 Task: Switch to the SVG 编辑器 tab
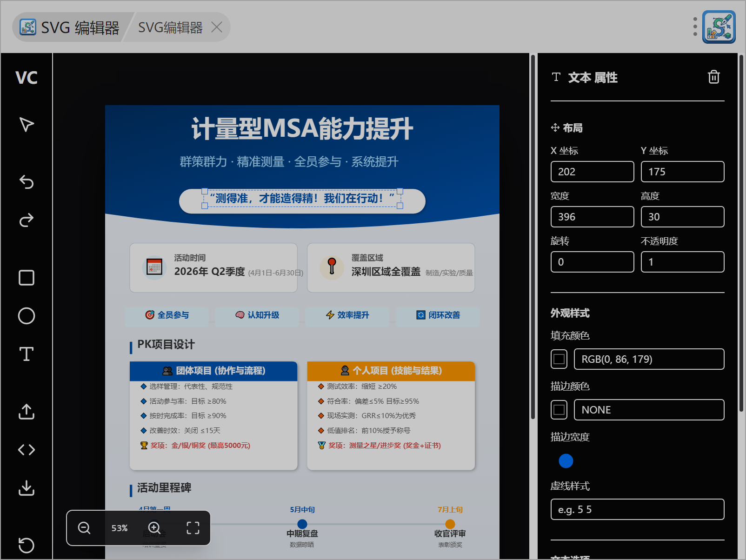(x=70, y=27)
